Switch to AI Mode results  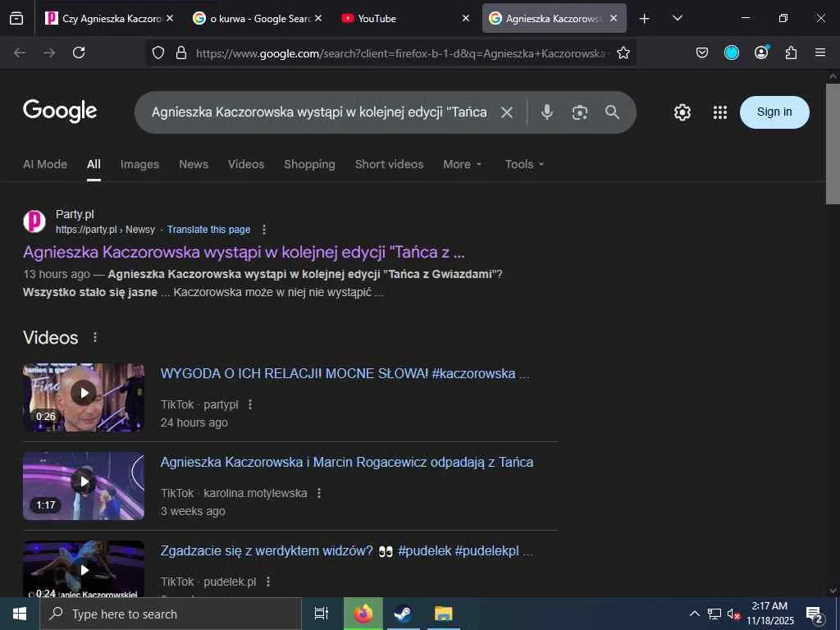45,164
